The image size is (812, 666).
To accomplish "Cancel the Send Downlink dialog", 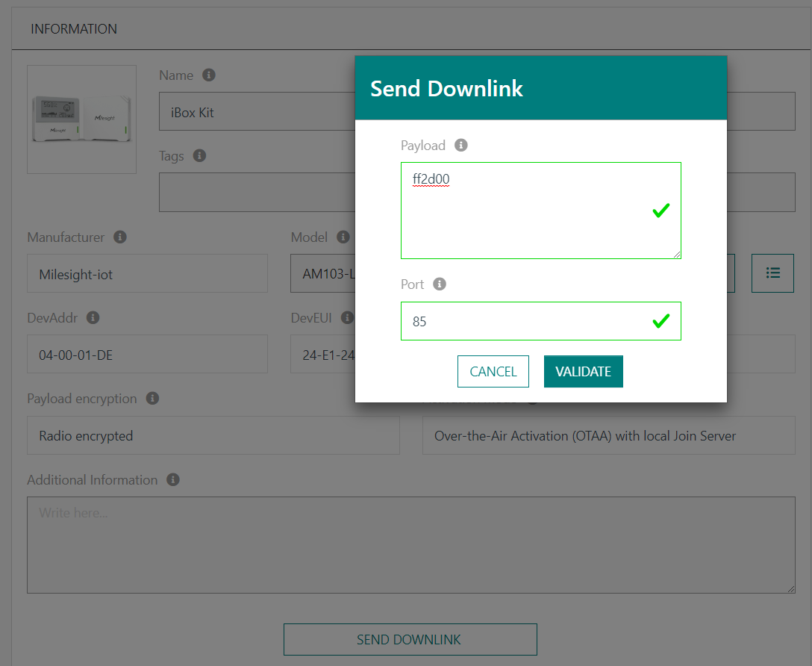I will tap(493, 371).
